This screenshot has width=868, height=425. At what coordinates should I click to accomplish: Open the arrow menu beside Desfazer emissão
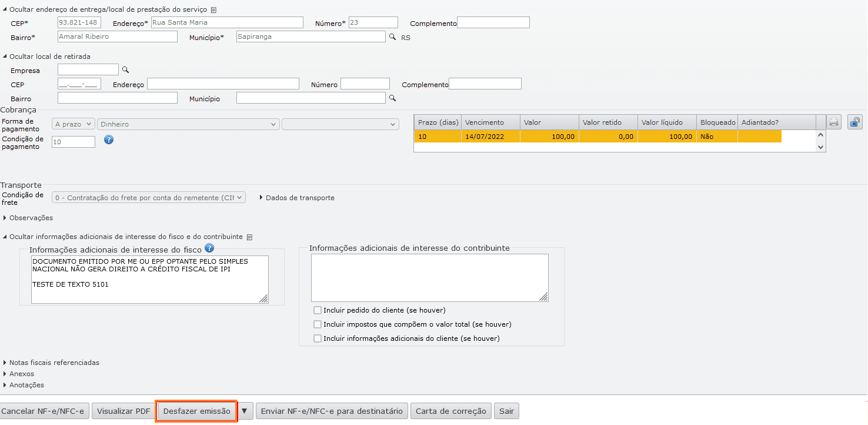245,411
